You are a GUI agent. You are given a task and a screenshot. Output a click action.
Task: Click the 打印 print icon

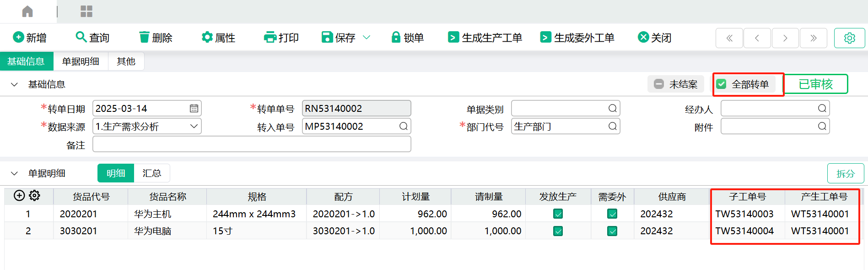point(270,38)
